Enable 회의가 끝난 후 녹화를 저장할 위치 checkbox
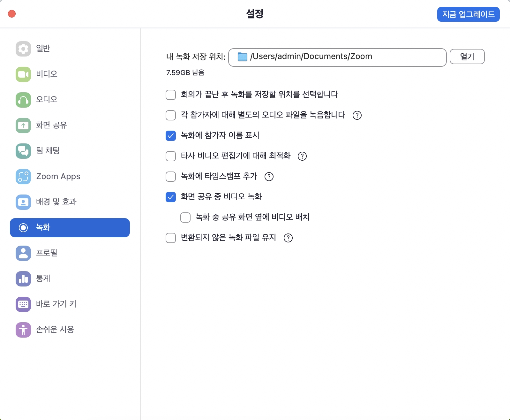 coord(171,95)
